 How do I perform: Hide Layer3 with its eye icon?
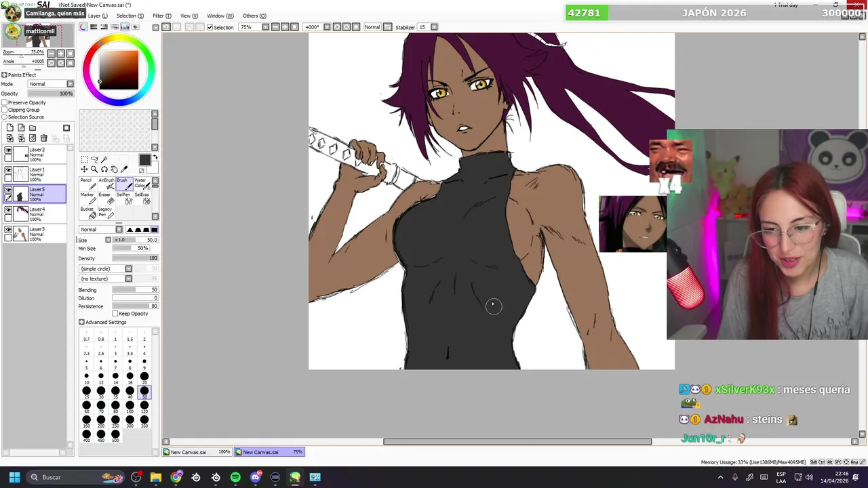(x=8, y=230)
